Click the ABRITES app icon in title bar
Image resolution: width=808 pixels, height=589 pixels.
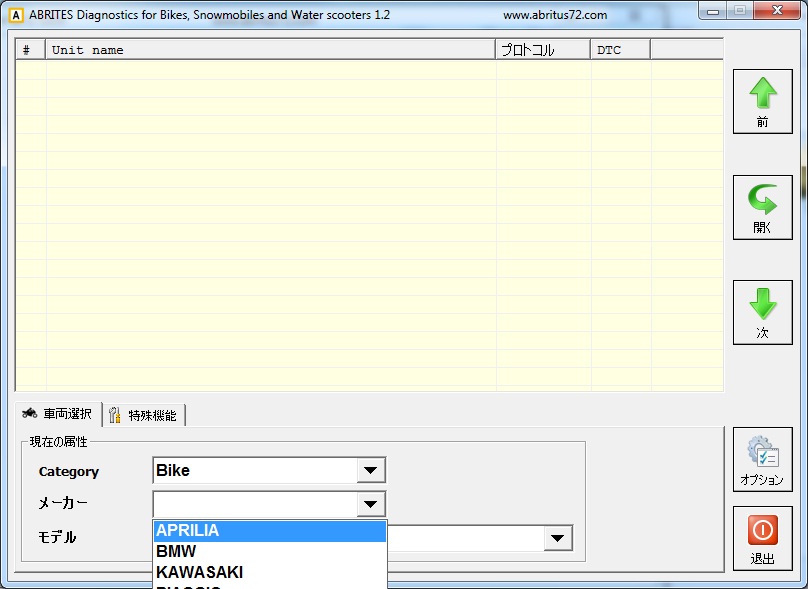pyautogui.click(x=16, y=15)
